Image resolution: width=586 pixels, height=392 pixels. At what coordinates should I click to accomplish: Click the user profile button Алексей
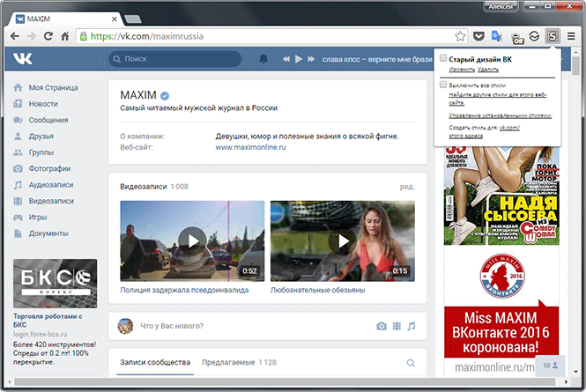coord(501,6)
